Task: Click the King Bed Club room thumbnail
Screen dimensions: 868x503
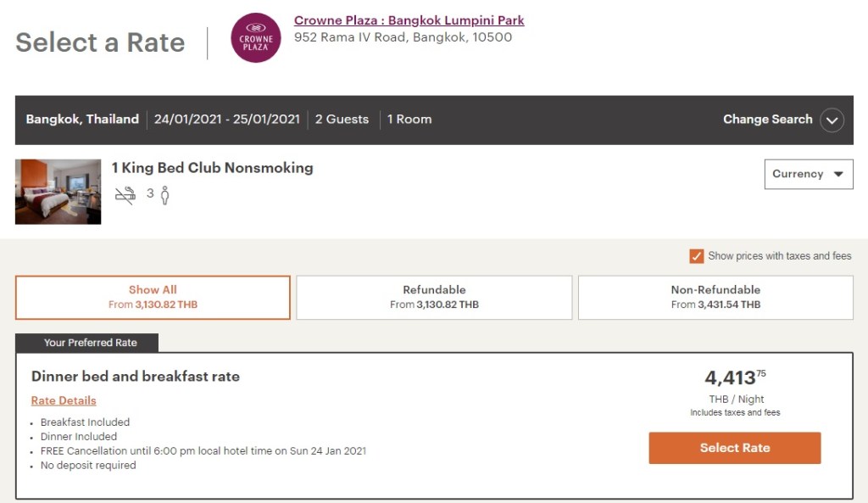Action: pos(58,192)
